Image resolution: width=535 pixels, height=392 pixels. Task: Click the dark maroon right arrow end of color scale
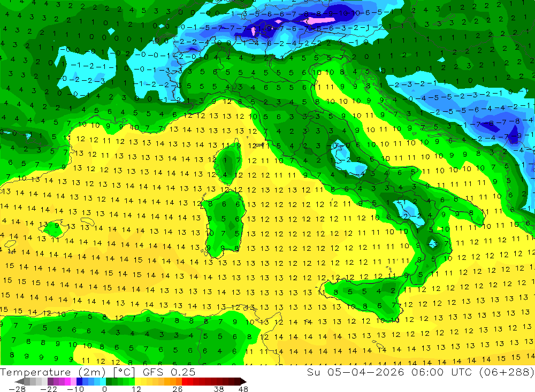coord(243,381)
